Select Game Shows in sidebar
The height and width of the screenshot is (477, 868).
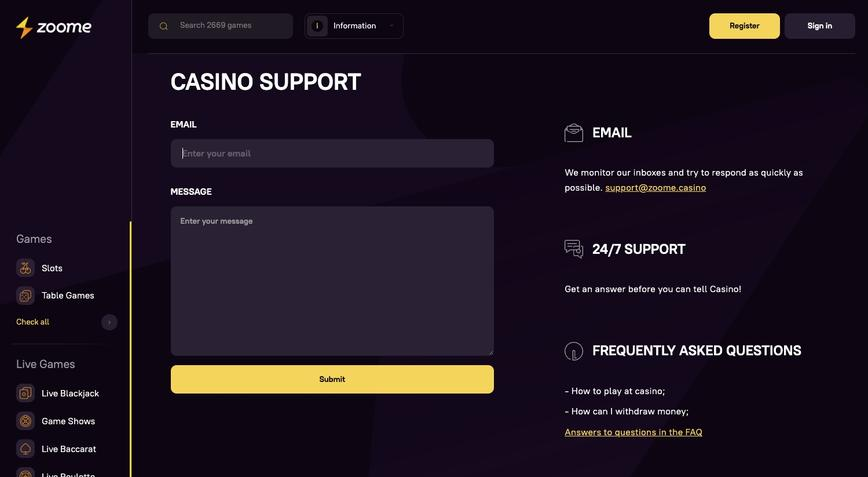[68, 421]
